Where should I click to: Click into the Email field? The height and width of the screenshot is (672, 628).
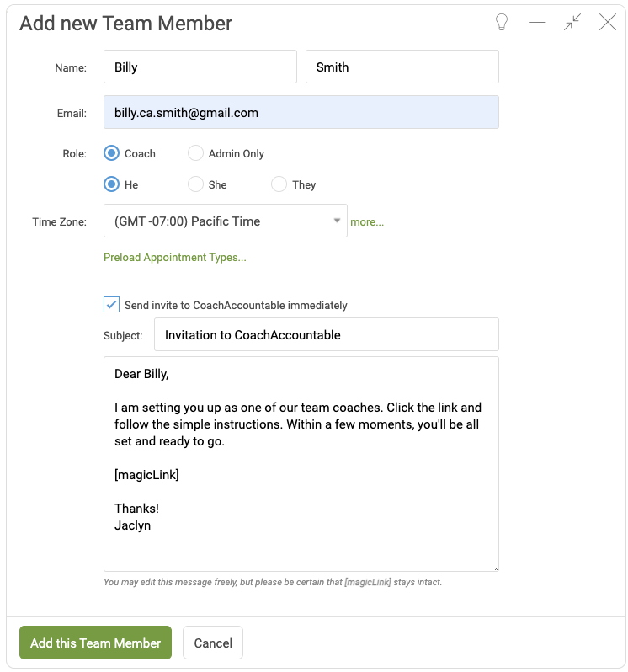(301, 112)
